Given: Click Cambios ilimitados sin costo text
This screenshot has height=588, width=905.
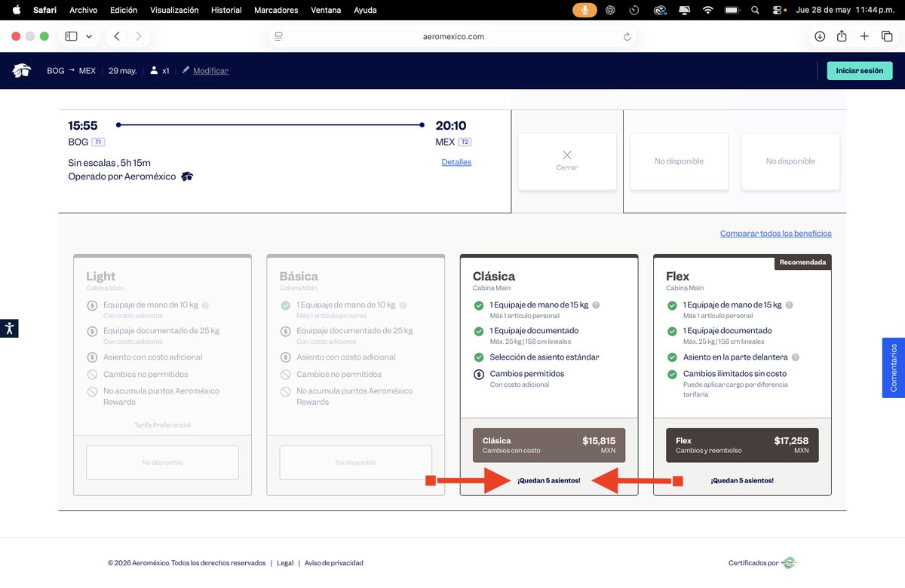Looking at the screenshot, I should coord(735,374).
